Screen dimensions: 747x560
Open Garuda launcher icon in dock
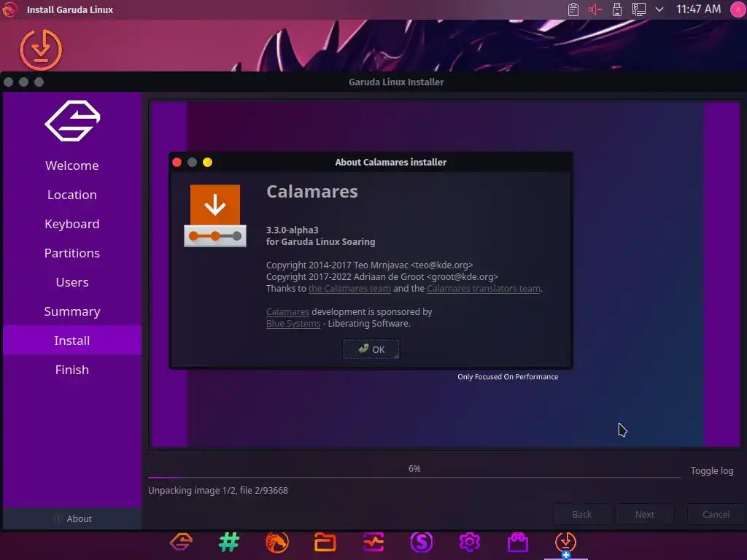click(181, 542)
